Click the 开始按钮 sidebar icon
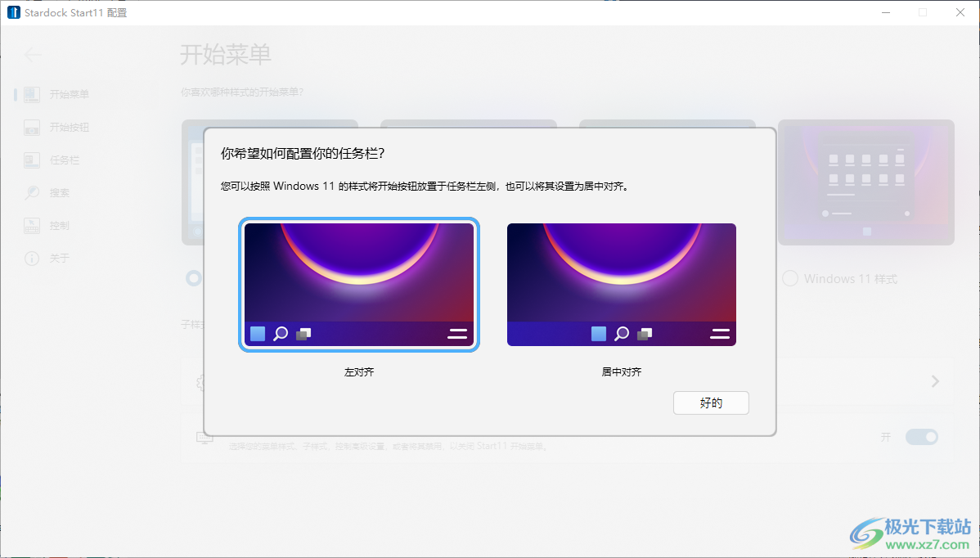 (x=31, y=128)
